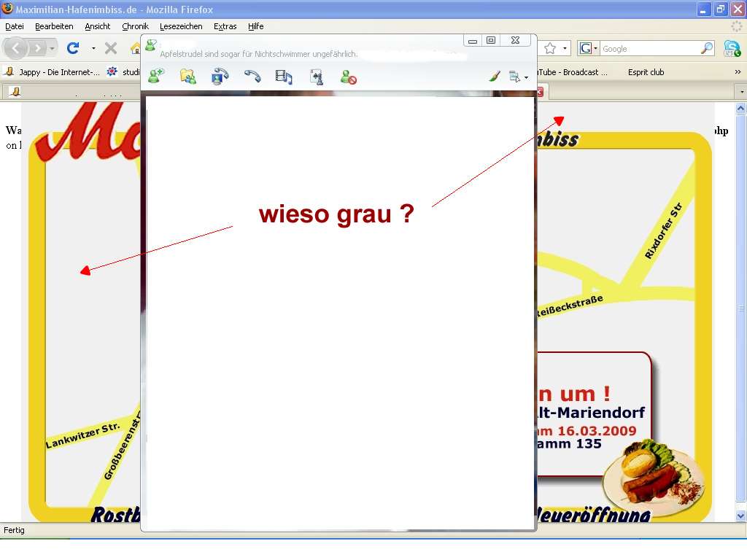Viewport: 747px width, 560px height.
Task: Open the Lesezeichen menu
Action: 181,26
